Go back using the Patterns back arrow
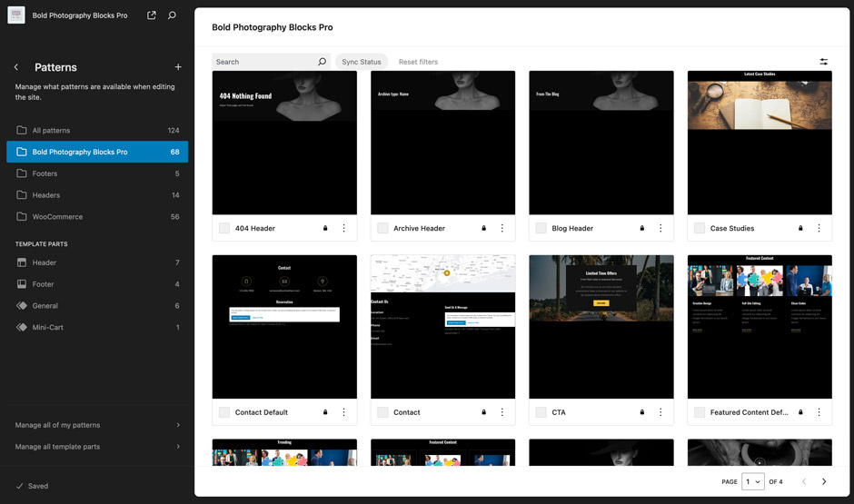Screen dimensions: 854x504 (x=16, y=67)
